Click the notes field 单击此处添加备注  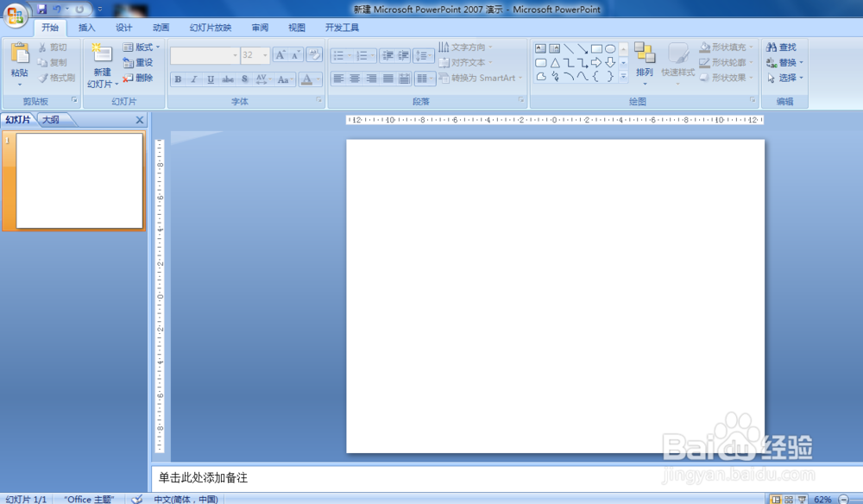203,477
